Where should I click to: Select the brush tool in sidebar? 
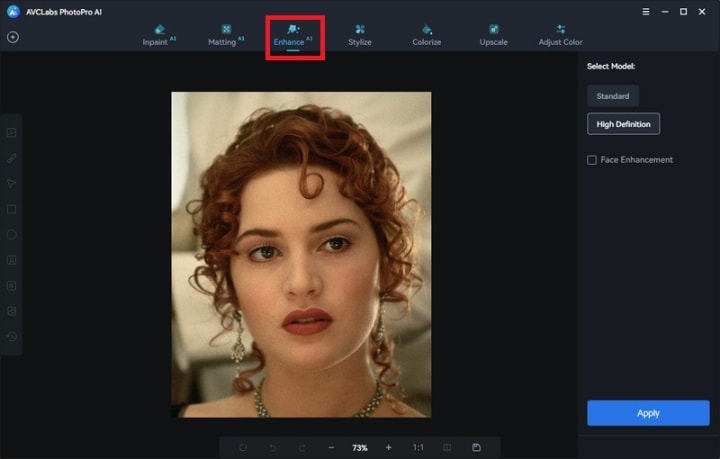[11, 158]
